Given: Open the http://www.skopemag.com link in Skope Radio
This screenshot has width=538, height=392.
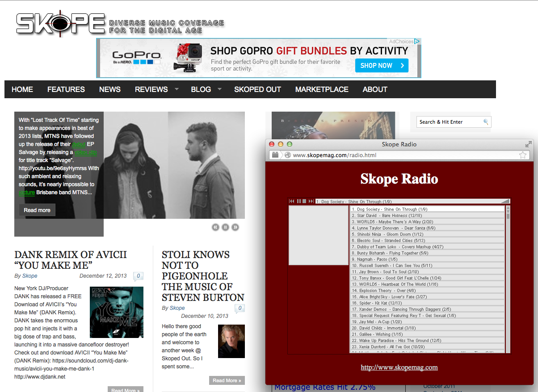Looking at the screenshot, I should 399,367.
